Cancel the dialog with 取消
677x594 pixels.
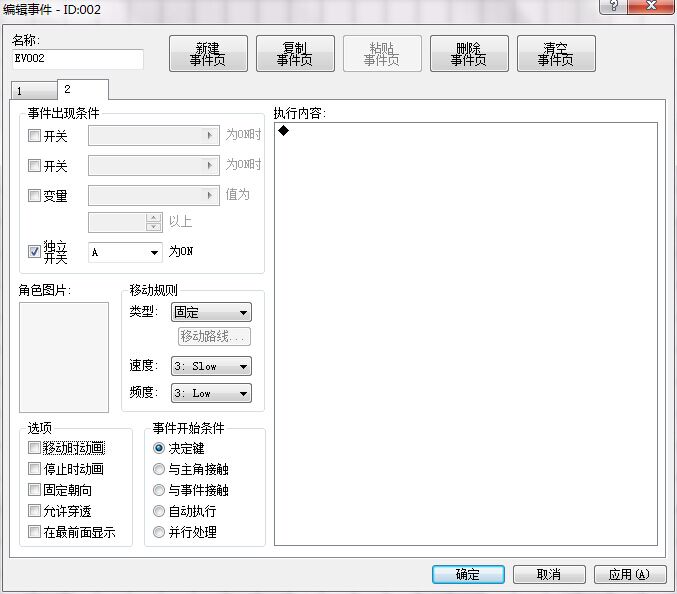(549, 574)
